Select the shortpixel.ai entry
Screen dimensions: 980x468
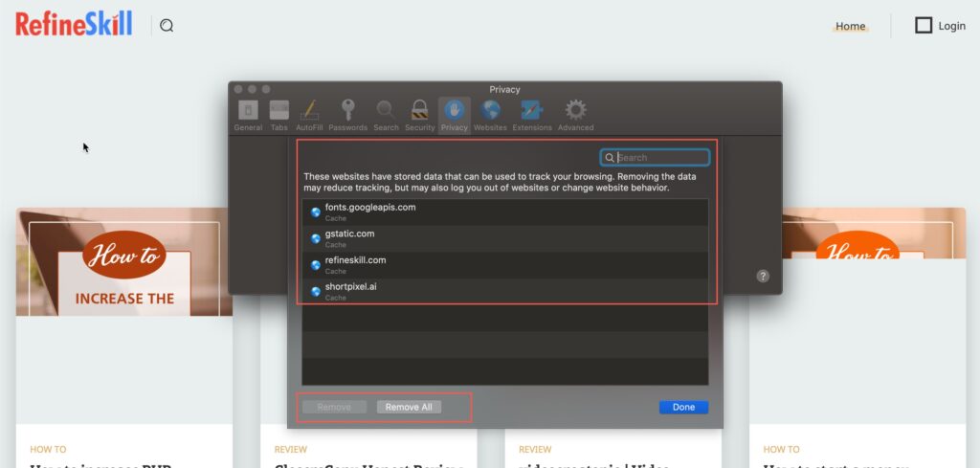point(505,291)
